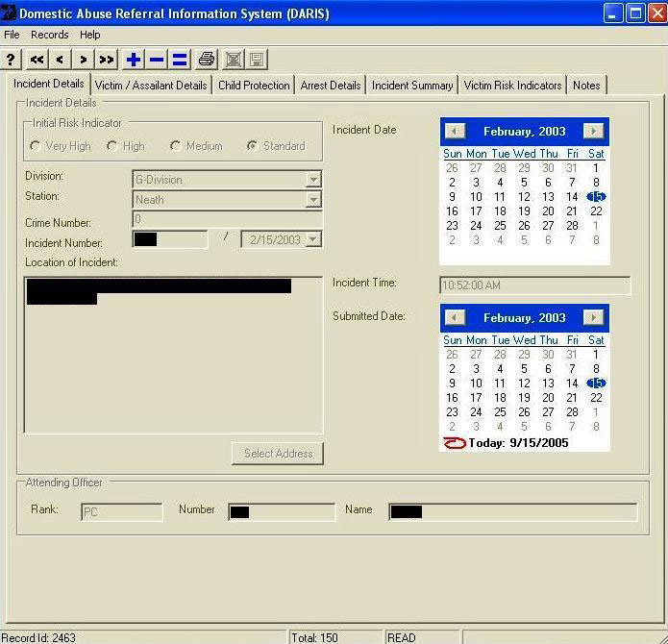Add a new record with blue plus icon

(x=134, y=60)
